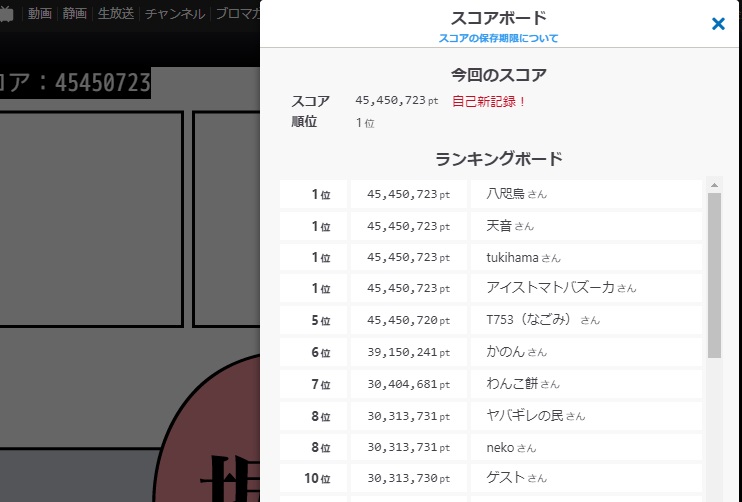Viewport: 742px width, 502px height.
Task: Click the 45,450,720 pt score cell
Action: tap(409, 320)
